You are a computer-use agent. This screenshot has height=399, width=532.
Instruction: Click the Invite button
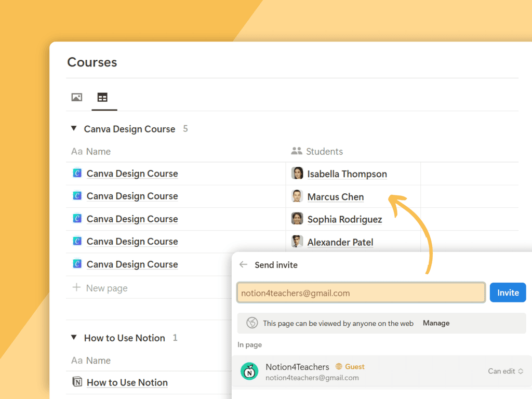(508, 292)
